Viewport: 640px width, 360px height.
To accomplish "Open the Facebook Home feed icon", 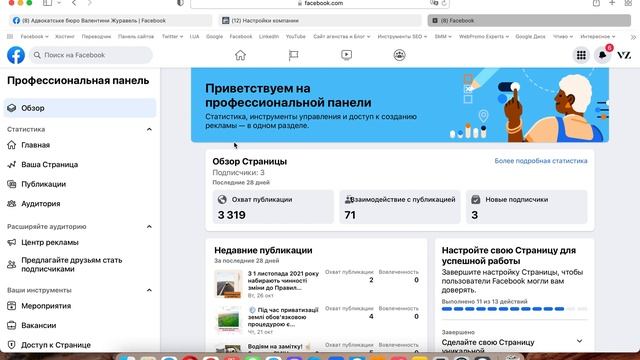I will (x=240, y=55).
